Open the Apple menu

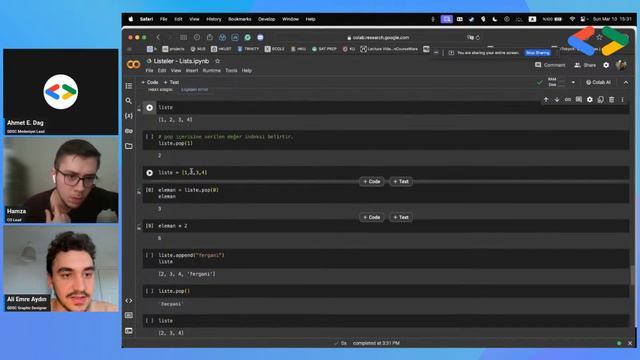point(131,19)
